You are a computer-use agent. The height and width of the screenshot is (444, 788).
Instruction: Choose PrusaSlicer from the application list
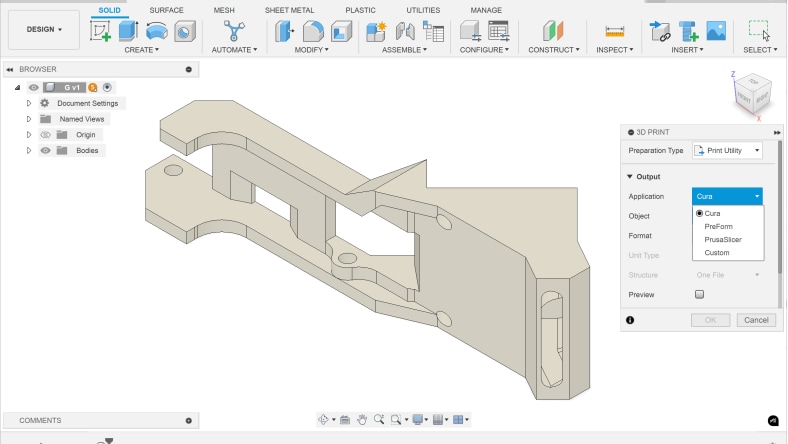click(722, 240)
